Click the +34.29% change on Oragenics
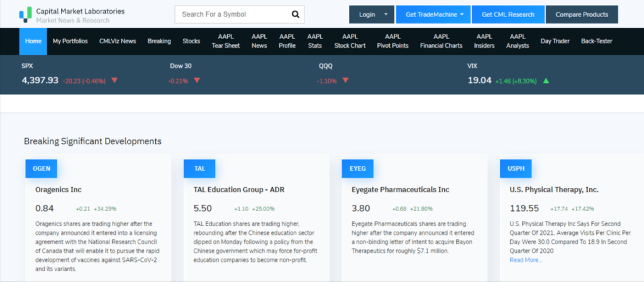This screenshot has height=282, width=644. [x=105, y=209]
